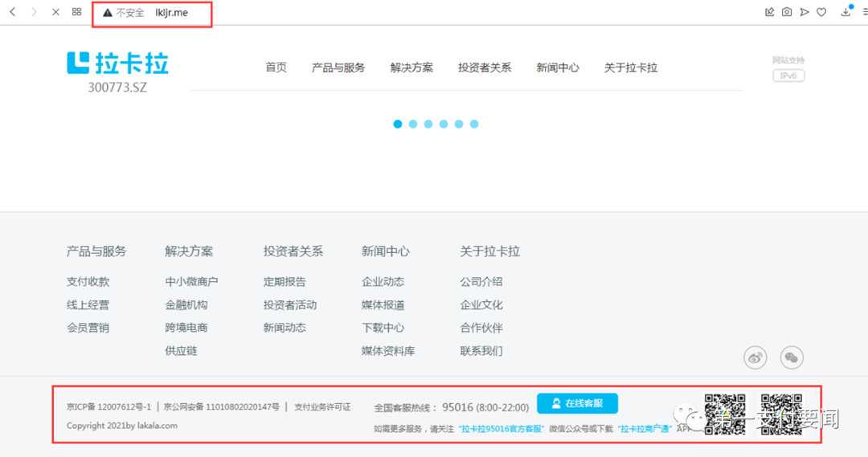Screen dimensions: 868x457
Task: Click the 企业动态 footer link
Action: point(383,282)
